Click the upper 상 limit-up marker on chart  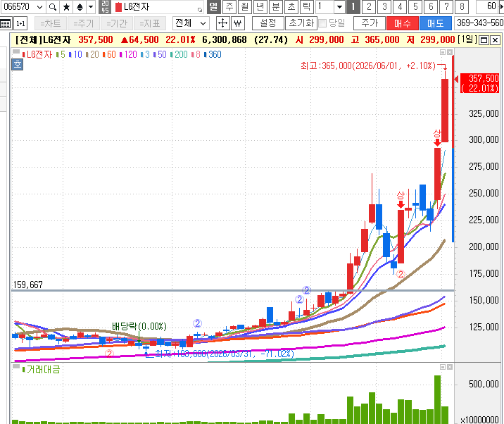point(437,137)
